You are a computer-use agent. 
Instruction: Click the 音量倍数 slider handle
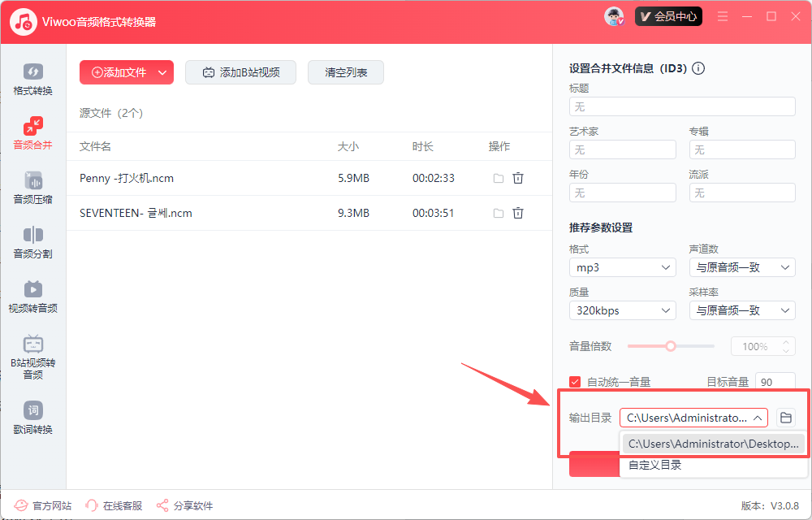(671, 346)
